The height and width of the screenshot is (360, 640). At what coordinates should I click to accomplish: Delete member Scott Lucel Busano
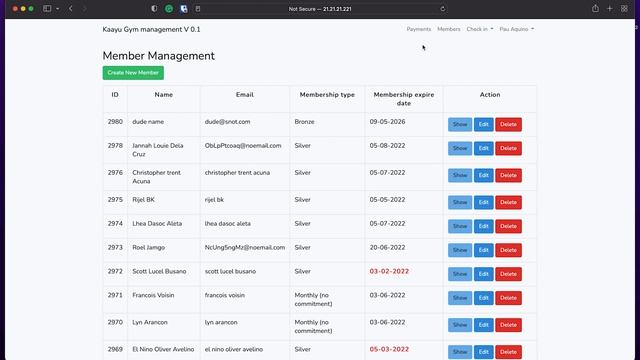[509, 274]
